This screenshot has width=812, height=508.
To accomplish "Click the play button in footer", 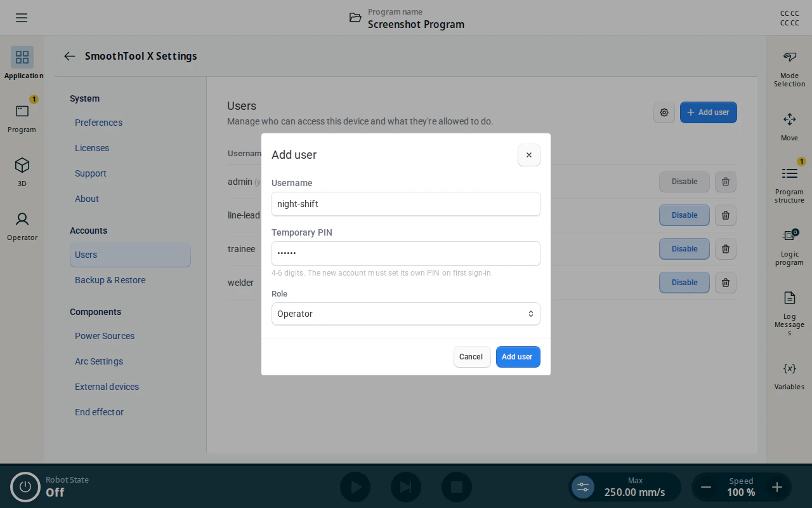I will (x=355, y=487).
